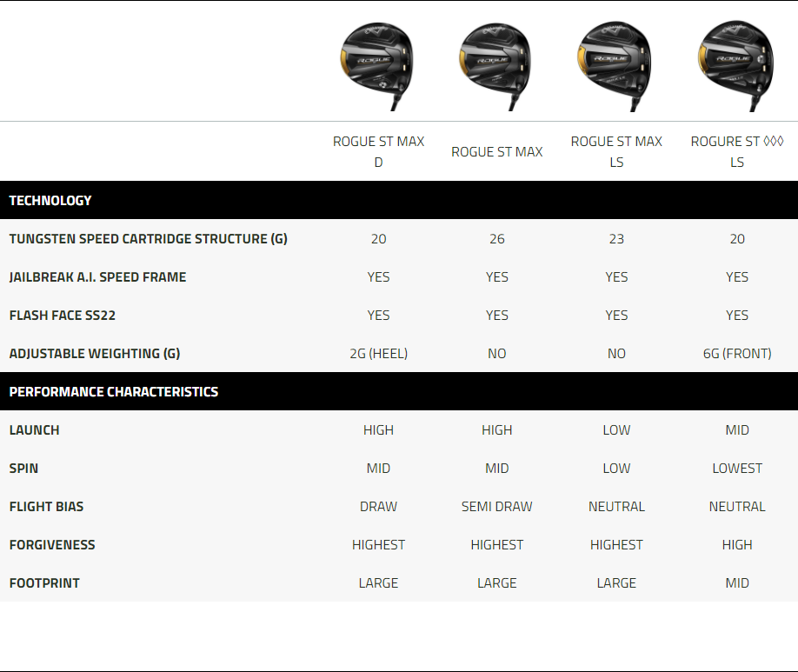
Task: Click the Rogue ST Max driver image
Action: point(496,64)
